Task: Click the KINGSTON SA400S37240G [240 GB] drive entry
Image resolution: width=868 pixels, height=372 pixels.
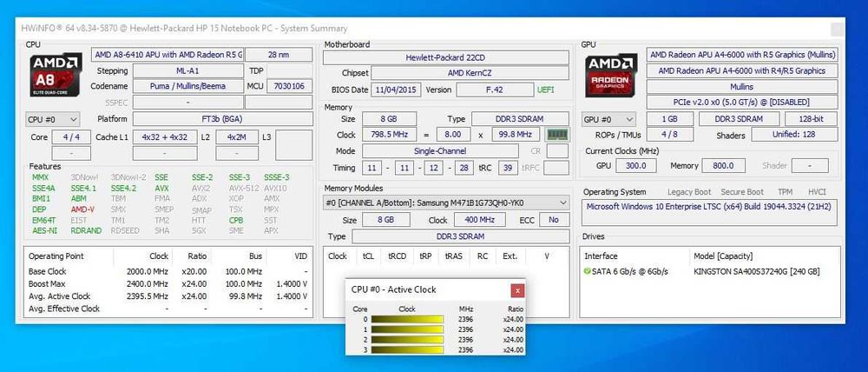Action: tap(756, 272)
